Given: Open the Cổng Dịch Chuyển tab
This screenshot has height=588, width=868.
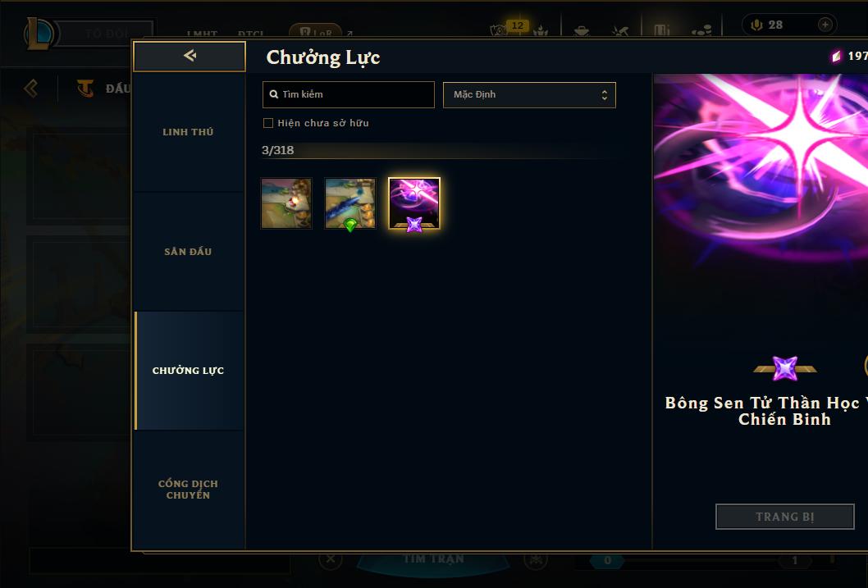Looking at the screenshot, I should tap(188, 490).
